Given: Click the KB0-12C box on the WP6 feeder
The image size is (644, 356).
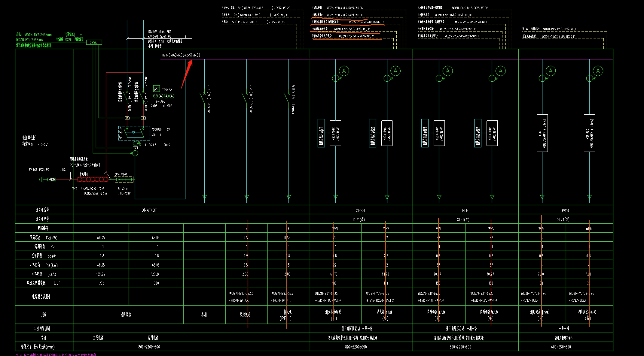Looking at the screenshot, I should [590, 133].
